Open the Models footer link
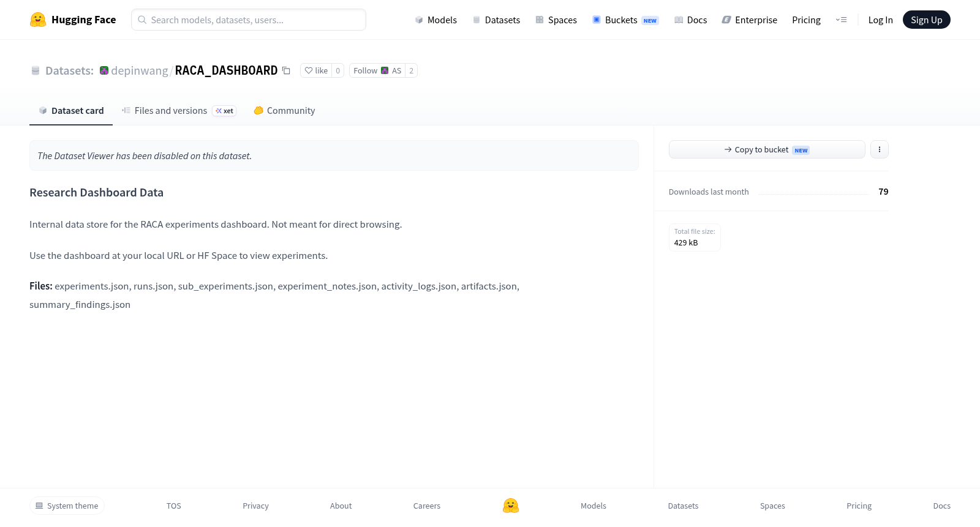This screenshot has height=527, width=980. point(594,506)
